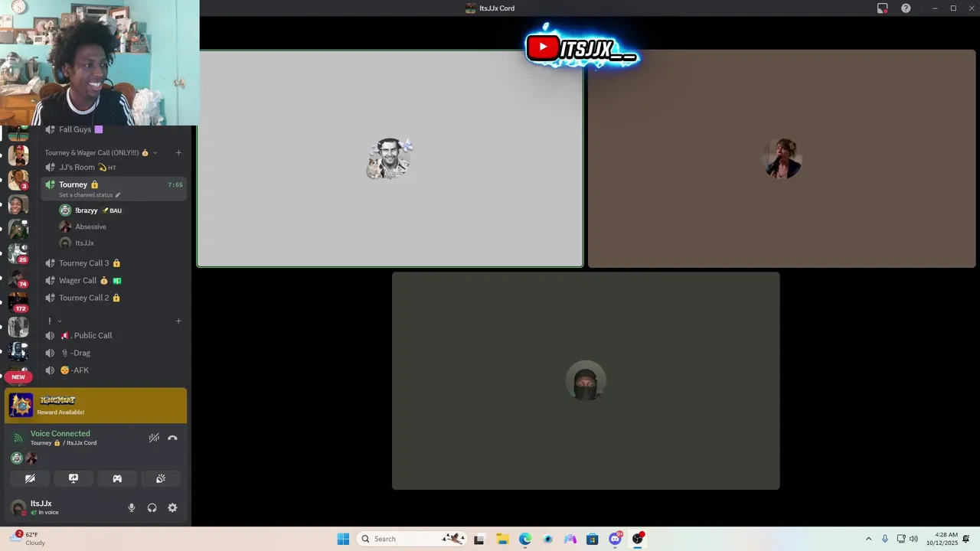The height and width of the screenshot is (551, 980).
Task: Join the -Drag voice channel
Action: [113, 353]
